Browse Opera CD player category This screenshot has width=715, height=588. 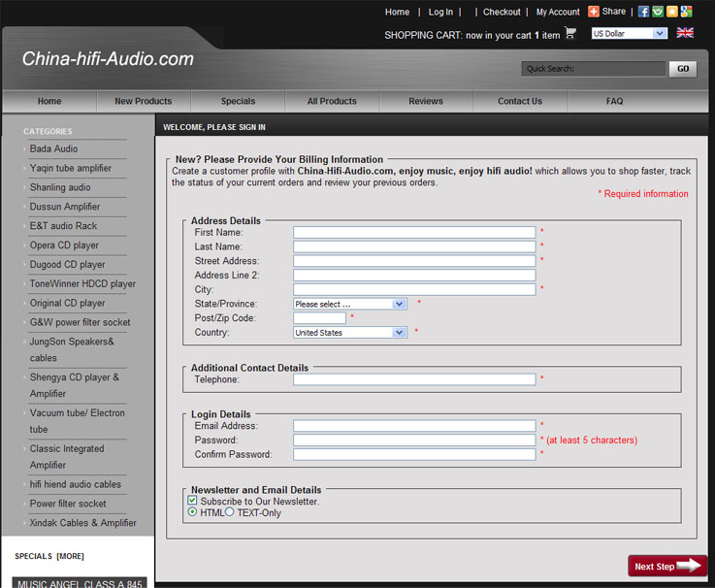[x=64, y=245]
